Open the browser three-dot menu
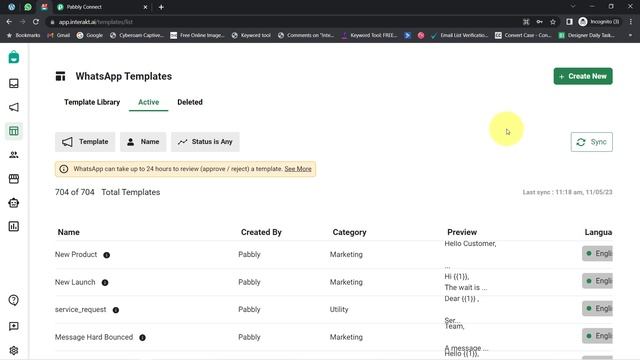This screenshot has width=640, height=360. click(631, 22)
